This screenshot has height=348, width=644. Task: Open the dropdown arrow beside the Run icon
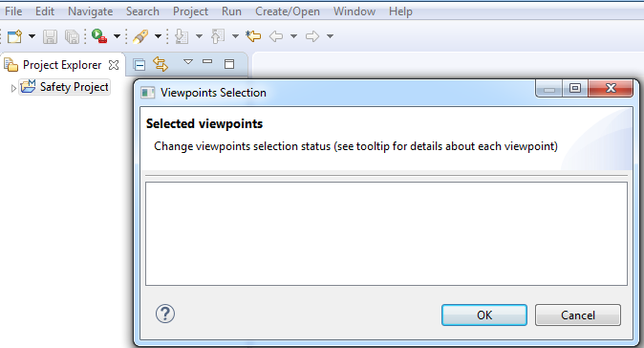point(118,36)
